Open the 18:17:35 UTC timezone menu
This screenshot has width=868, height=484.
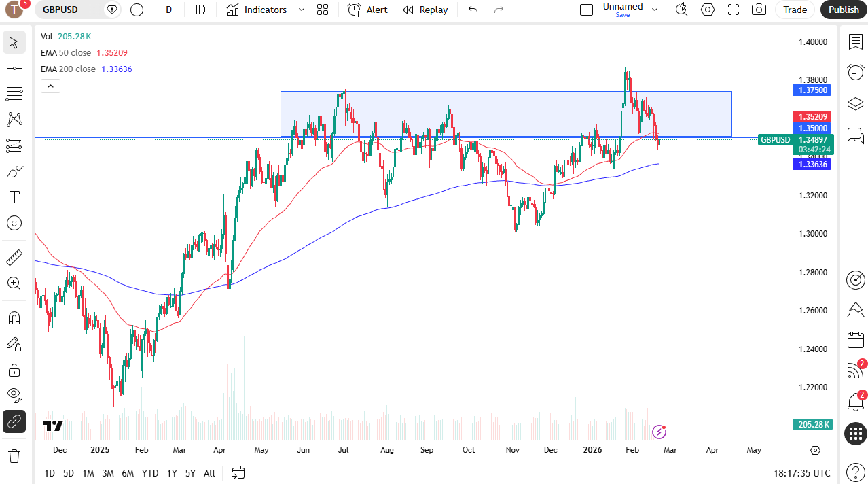pos(801,473)
